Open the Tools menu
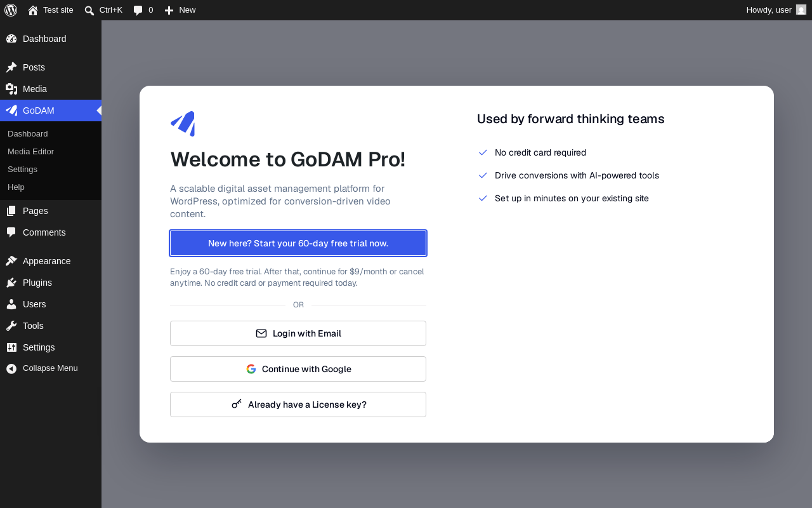The height and width of the screenshot is (508, 812). point(51,326)
